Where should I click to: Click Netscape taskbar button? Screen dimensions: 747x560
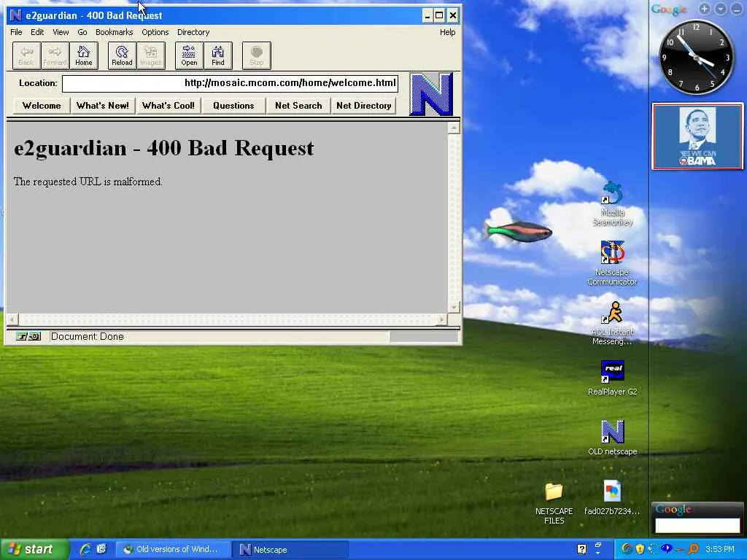[x=290, y=549]
